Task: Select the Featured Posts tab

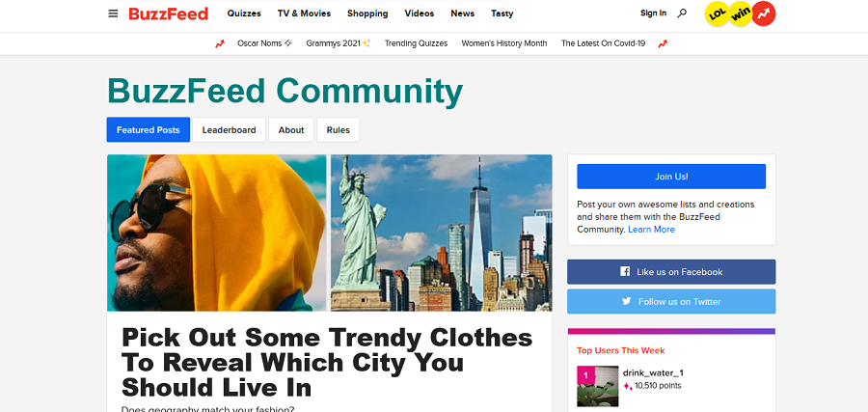Action: pos(149,130)
